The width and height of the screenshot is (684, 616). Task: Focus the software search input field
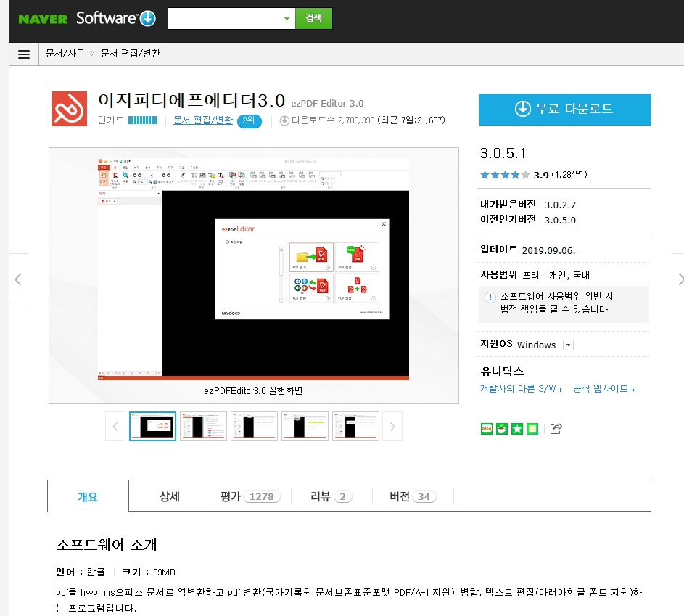(225, 19)
